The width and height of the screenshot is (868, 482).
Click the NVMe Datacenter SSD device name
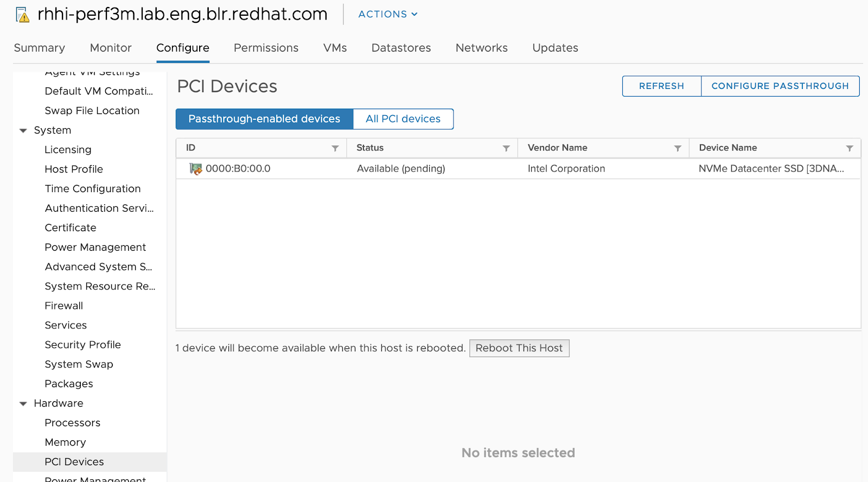click(771, 169)
